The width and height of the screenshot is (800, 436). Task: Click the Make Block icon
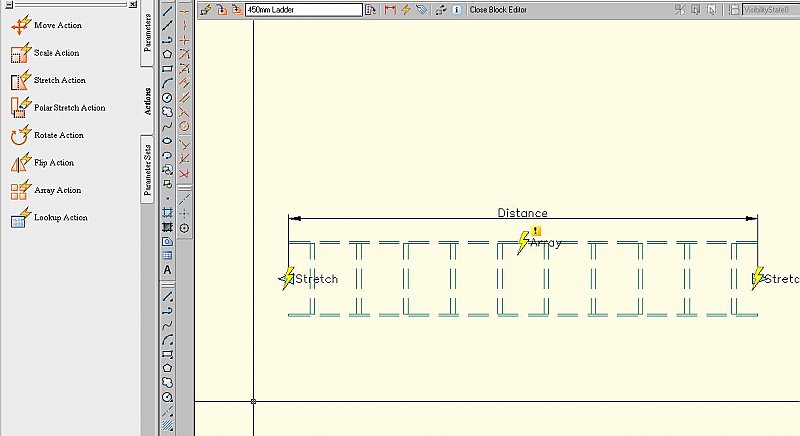pyautogui.click(x=167, y=184)
